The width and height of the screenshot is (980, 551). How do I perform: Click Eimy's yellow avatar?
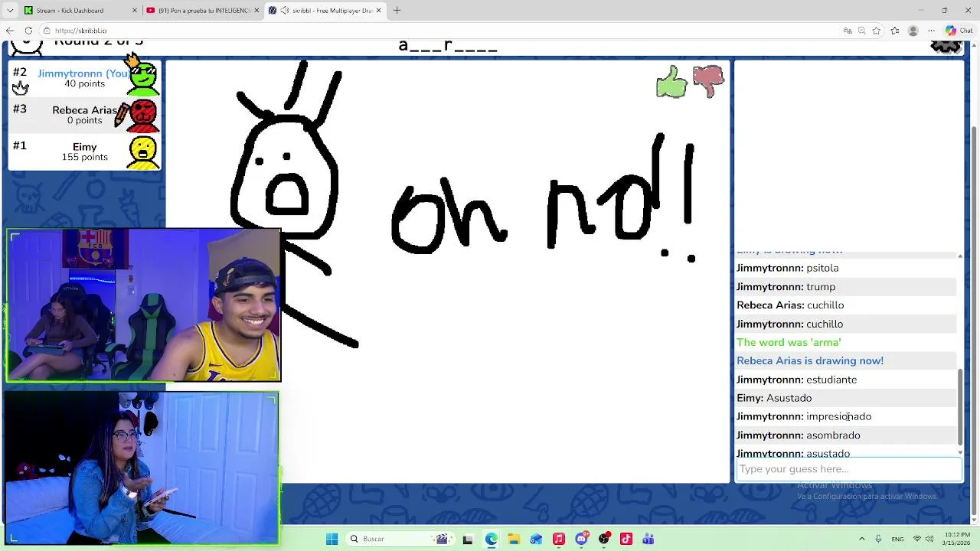click(x=143, y=152)
